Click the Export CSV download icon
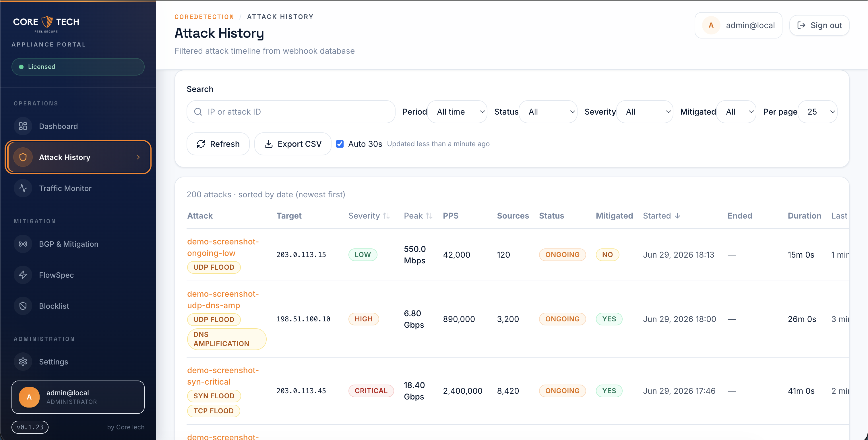This screenshot has width=868, height=440. tap(269, 144)
